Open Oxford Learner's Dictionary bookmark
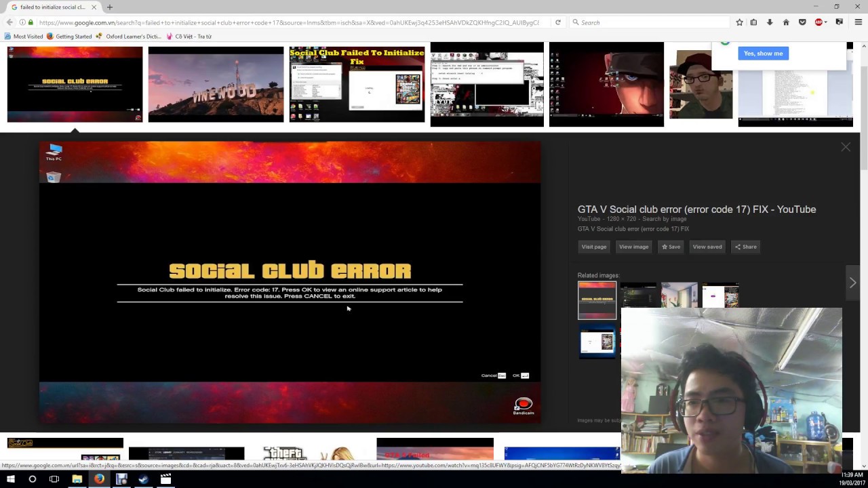Image resolution: width=868 pixels, height=488 pixels. click(129, 37)
